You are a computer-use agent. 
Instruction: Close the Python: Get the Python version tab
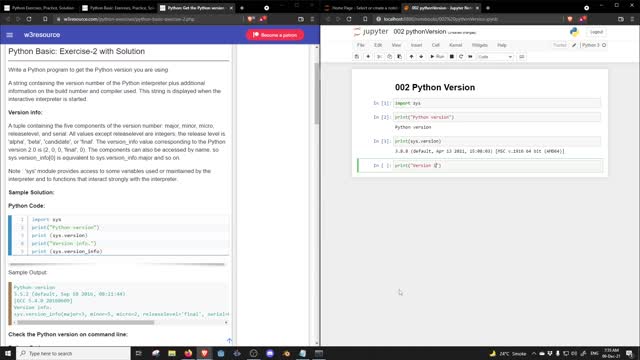click(231, 8)
